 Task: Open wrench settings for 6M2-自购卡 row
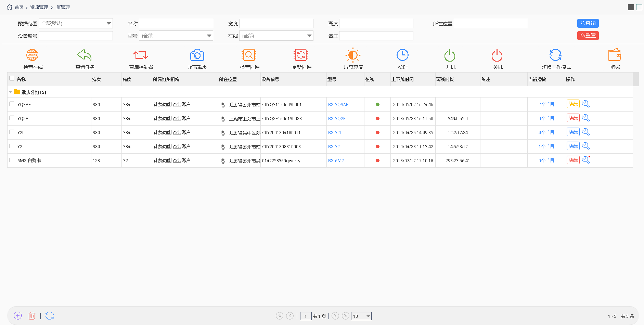(x=586, y=160)
